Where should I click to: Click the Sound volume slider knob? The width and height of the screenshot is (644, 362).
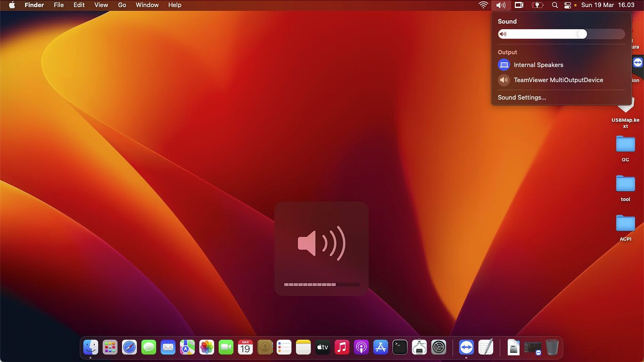pos(582,34)
